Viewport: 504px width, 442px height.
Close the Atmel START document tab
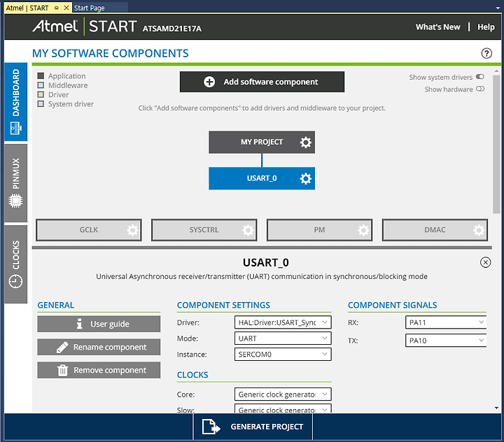tap(66, 8)
